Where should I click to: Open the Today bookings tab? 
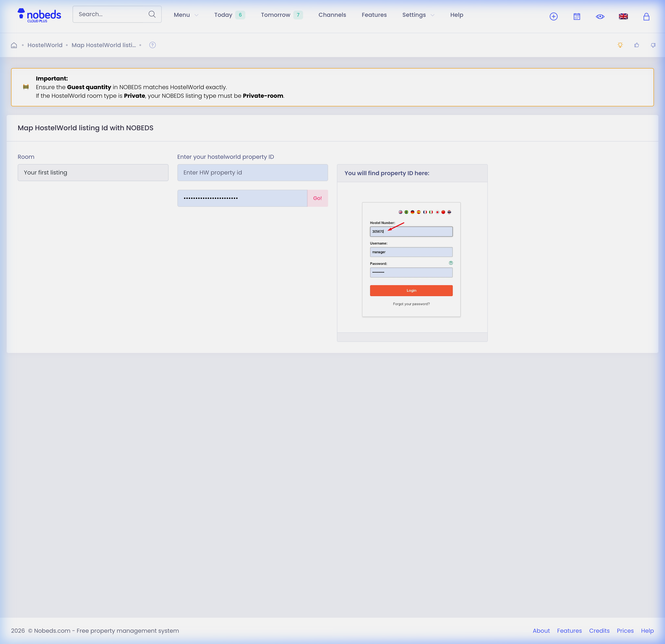pyautogui.click(x=230, y=15)
